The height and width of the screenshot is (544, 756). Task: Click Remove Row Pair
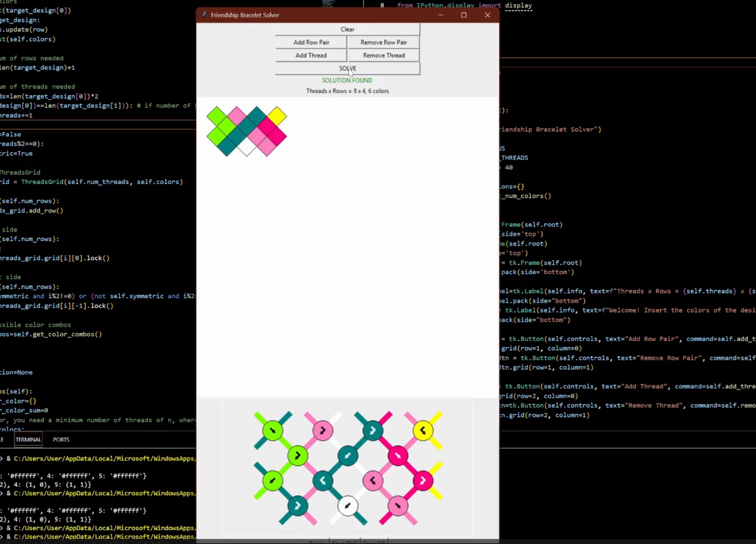pos(383,42)
